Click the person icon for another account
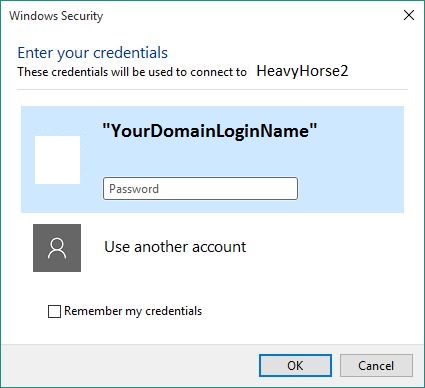 57,248
